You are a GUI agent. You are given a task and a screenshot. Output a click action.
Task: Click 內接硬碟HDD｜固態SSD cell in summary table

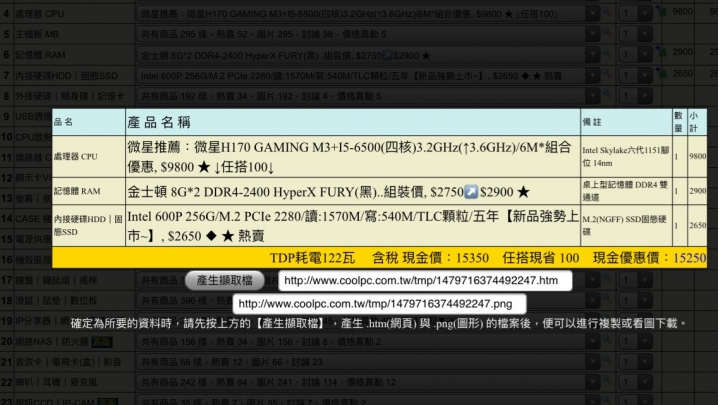pos(89,226)
